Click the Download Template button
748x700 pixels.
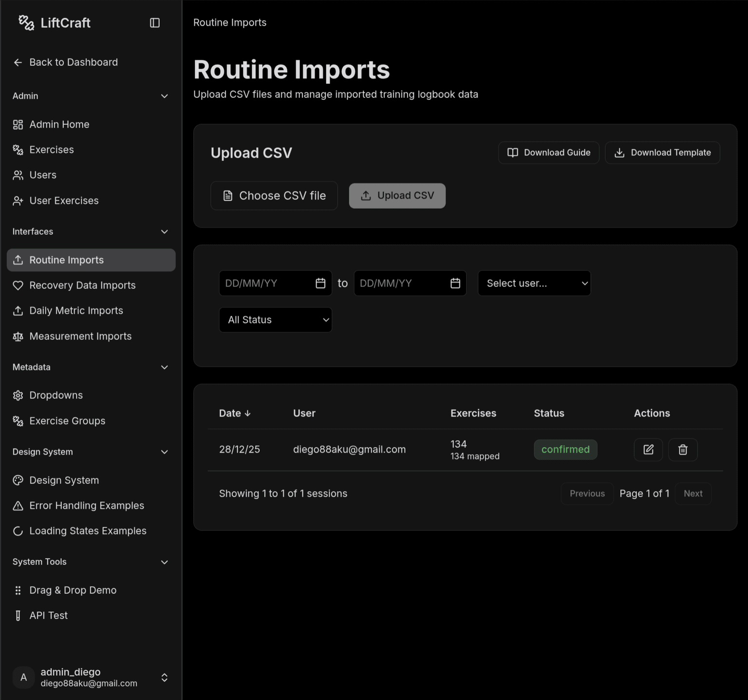coord(662,152)
